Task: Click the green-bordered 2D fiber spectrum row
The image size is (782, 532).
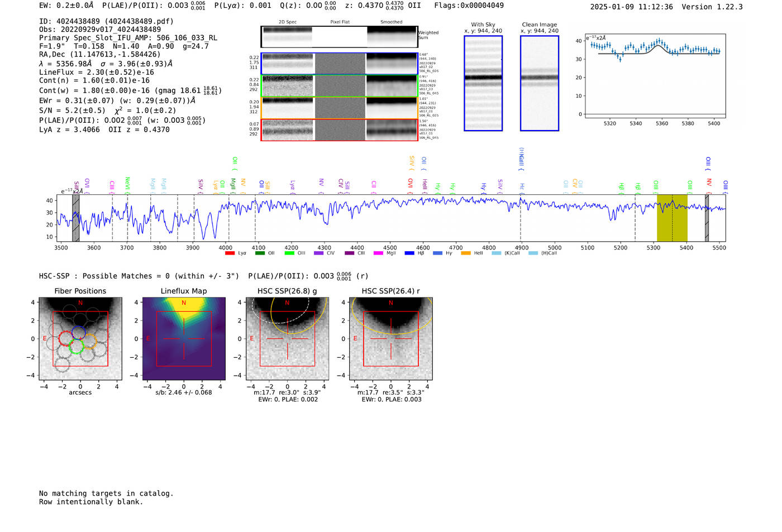Action: pos(340,85)
